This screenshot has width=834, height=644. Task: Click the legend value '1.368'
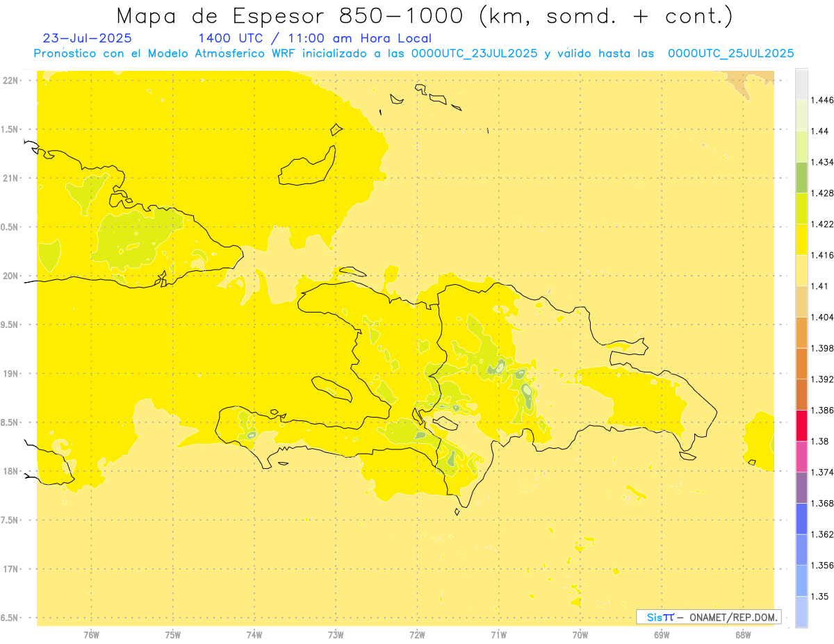824,503
